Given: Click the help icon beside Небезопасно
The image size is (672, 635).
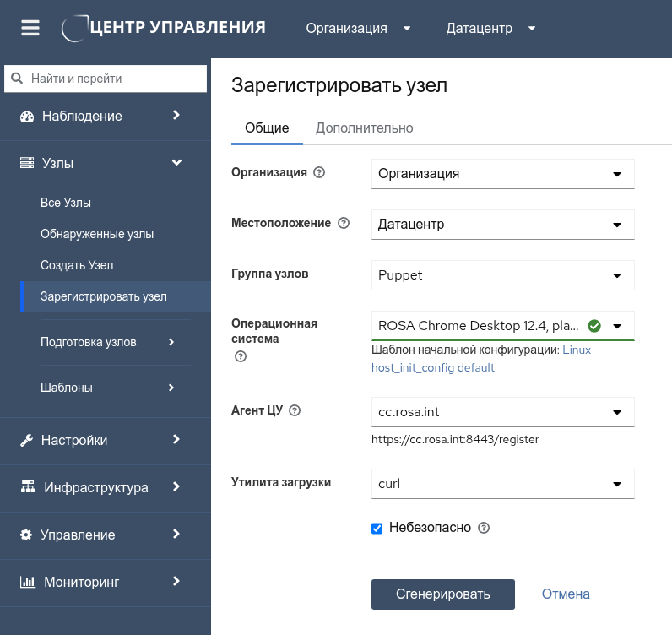Looking at the screenshot, I should 484,528.
